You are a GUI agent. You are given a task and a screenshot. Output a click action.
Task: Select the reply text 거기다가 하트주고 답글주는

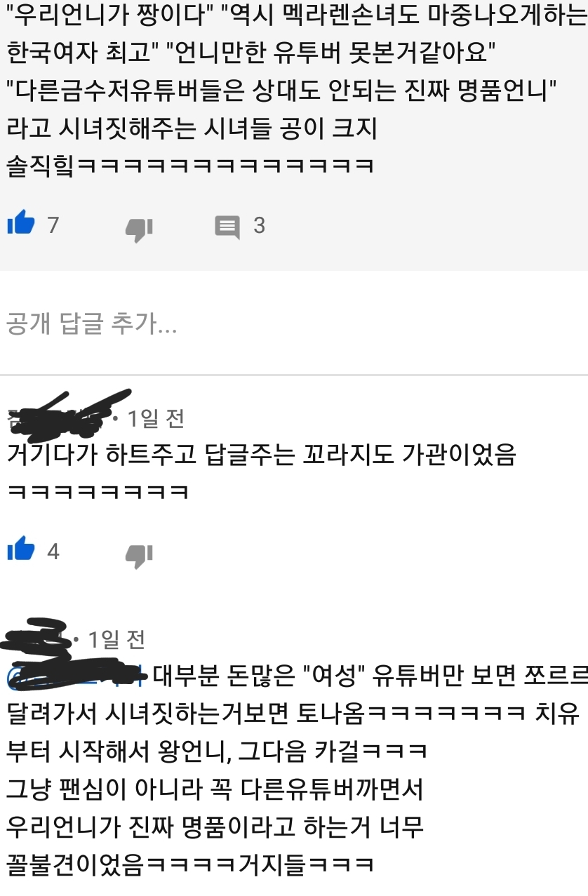point(261,455)
